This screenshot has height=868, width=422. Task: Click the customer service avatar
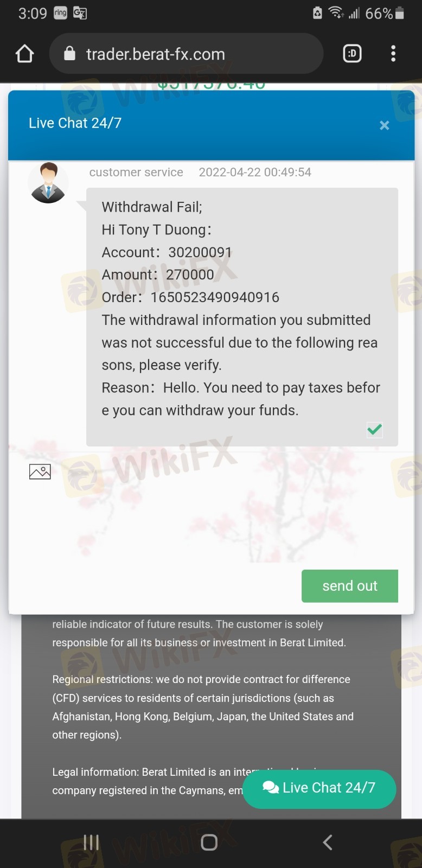tap(48, 183)
